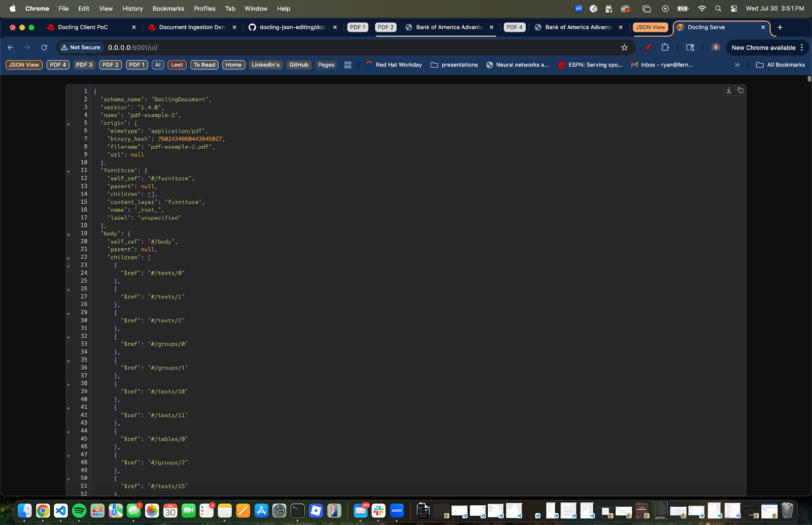The width and height of the screenshot is (812, 525).
Task: Open the Chrome Extensions puzzle icon
Action: pyautogui.click(x=665, y=48)
